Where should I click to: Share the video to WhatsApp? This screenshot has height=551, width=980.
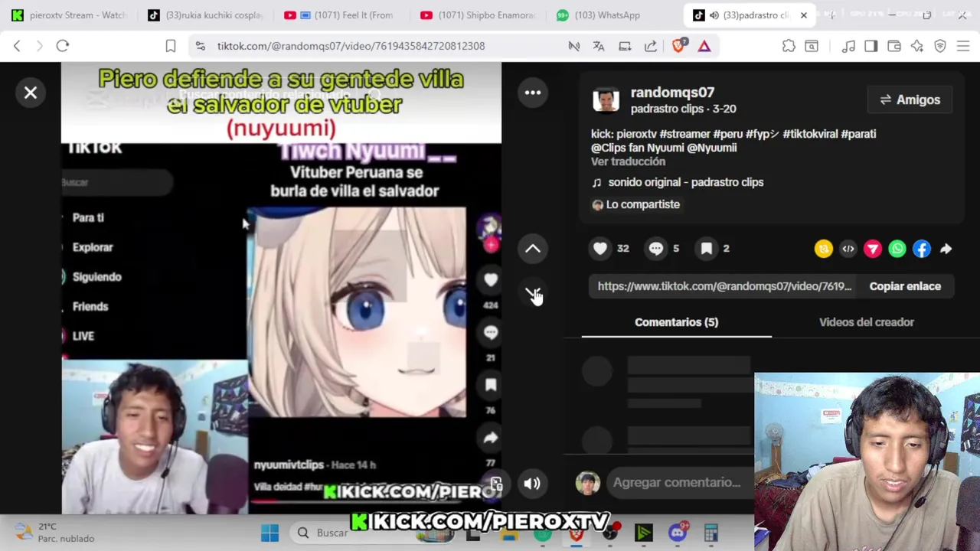tap(897, 249)
